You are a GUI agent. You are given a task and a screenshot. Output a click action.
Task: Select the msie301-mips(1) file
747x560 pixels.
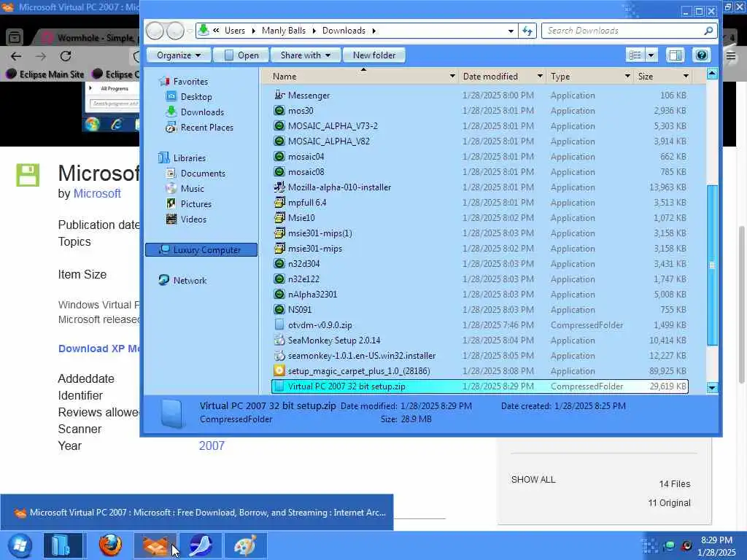pyautogui.click(x=320, y=233)
